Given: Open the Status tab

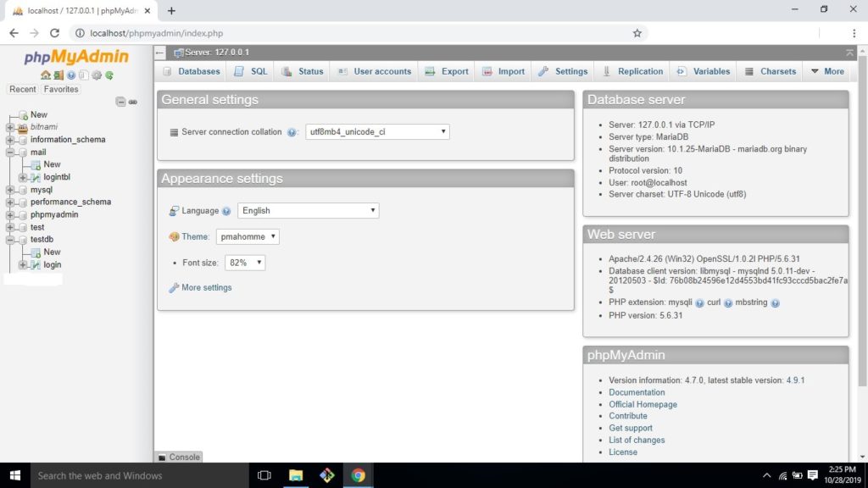Looking at the screenshot, I should [x=303, y=71].
